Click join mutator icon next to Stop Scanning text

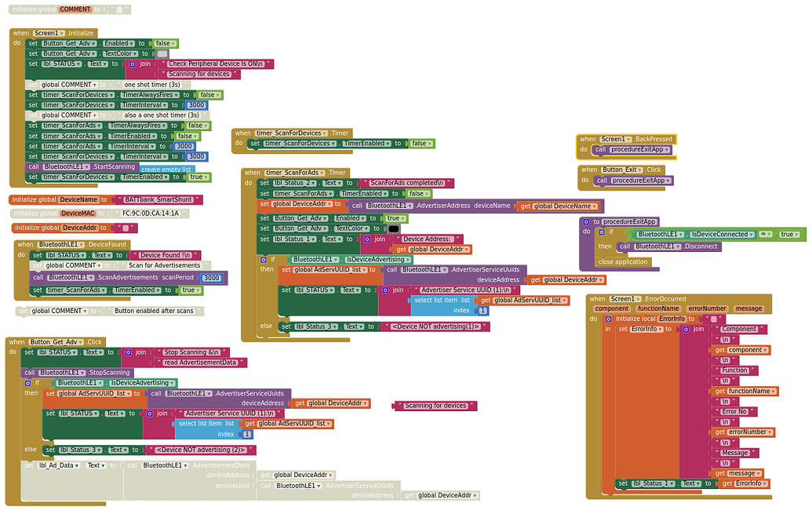click(x=129, y=352)
